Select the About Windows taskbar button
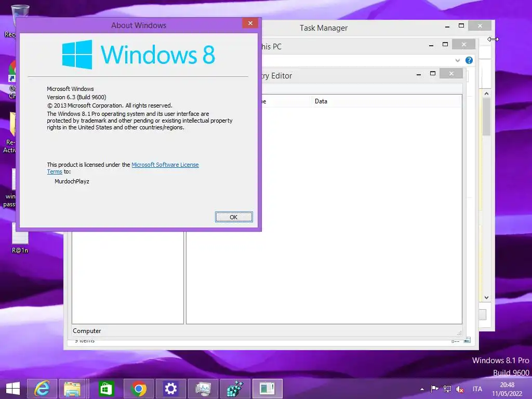532x399 pixels. click(268, 389)
